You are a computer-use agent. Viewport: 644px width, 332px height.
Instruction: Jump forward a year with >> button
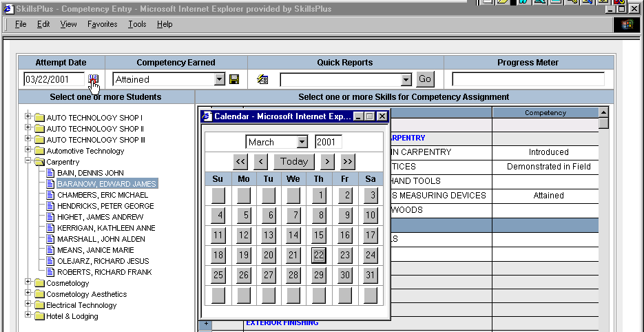pos(347,161)
